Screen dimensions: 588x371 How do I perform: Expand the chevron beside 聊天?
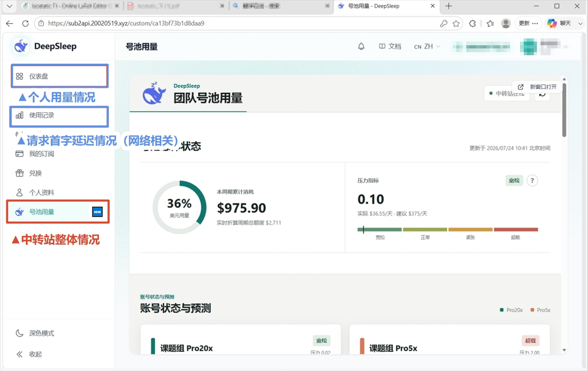pos(580,23)
